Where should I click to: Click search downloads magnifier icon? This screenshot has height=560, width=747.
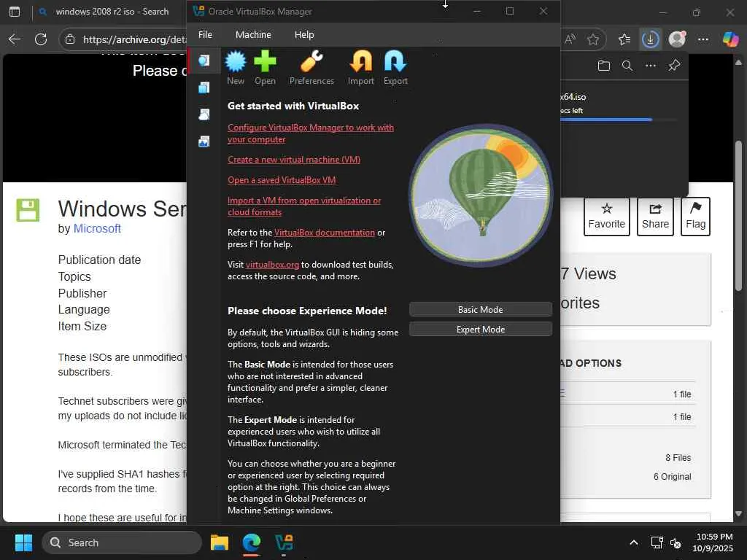point(627,66)
